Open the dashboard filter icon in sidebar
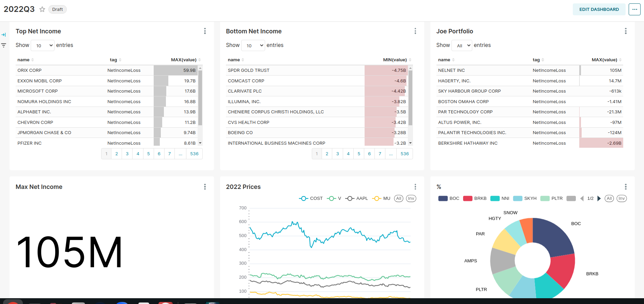The height and width of the screenshot is (304, 644). pyautogui.click(x=4, y=45)
